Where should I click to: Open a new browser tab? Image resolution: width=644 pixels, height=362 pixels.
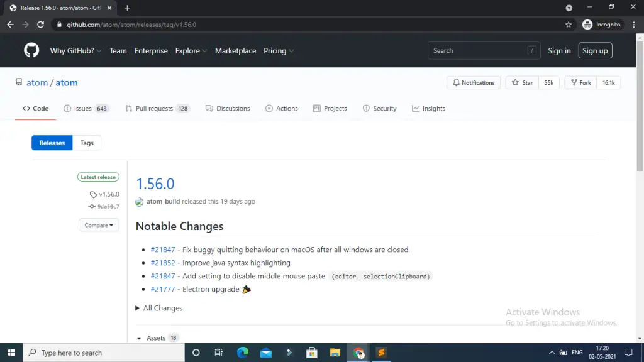click(127, 8)
